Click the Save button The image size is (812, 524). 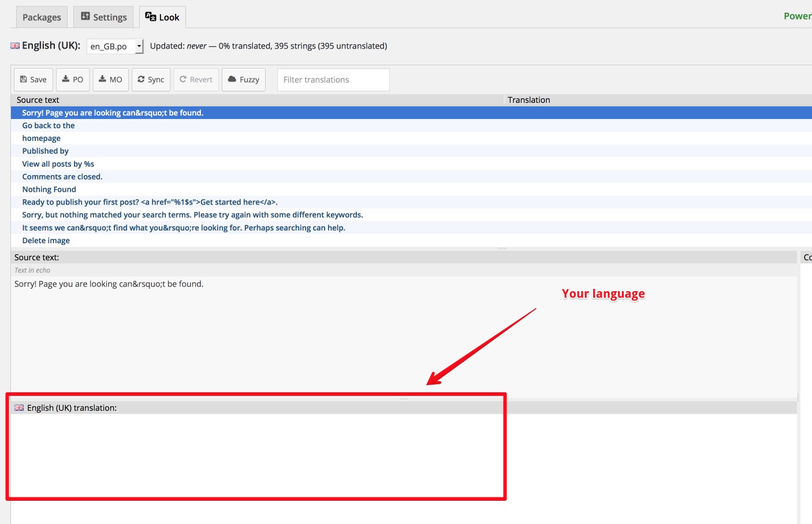[x=33, y=80]
